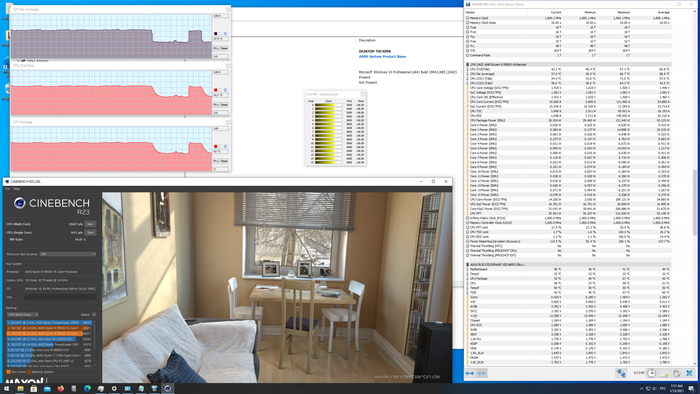Open the File menu in Cinebench
The image size is (700, 394).
pos(7,189)
